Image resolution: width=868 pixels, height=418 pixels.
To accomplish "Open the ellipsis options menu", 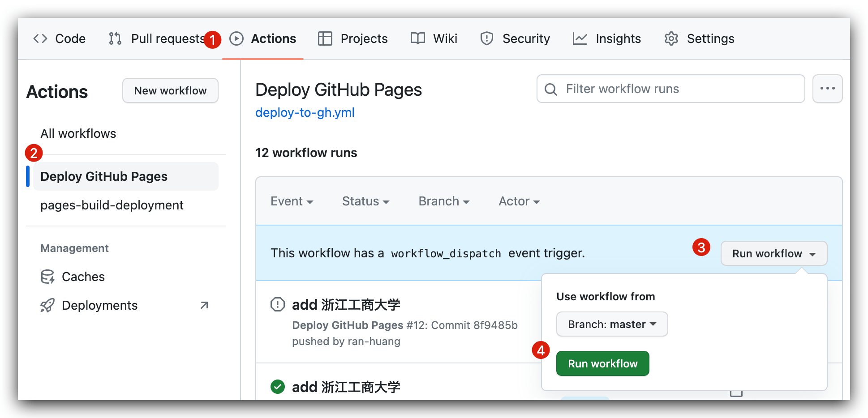I will [x=828, y=89].
